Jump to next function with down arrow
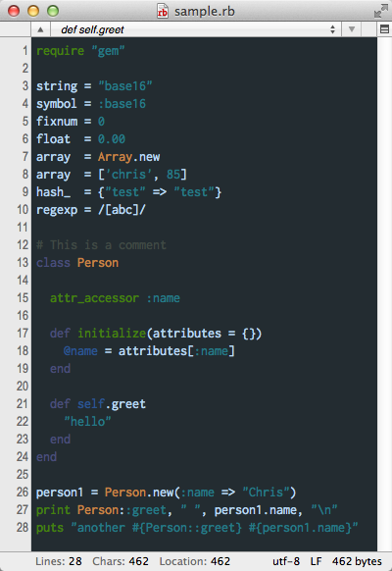The image size is (392, 571). pos(351,29)
